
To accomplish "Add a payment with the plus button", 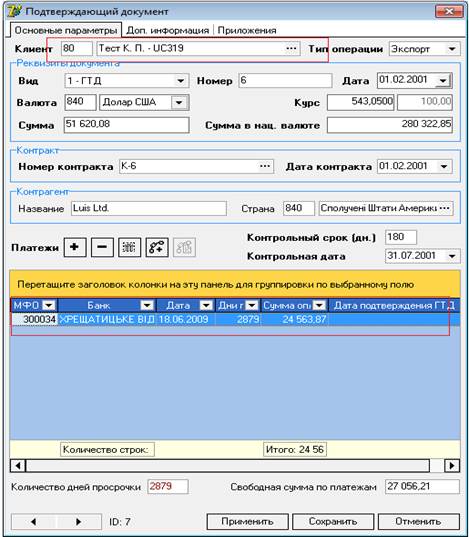I will point(75,247).
